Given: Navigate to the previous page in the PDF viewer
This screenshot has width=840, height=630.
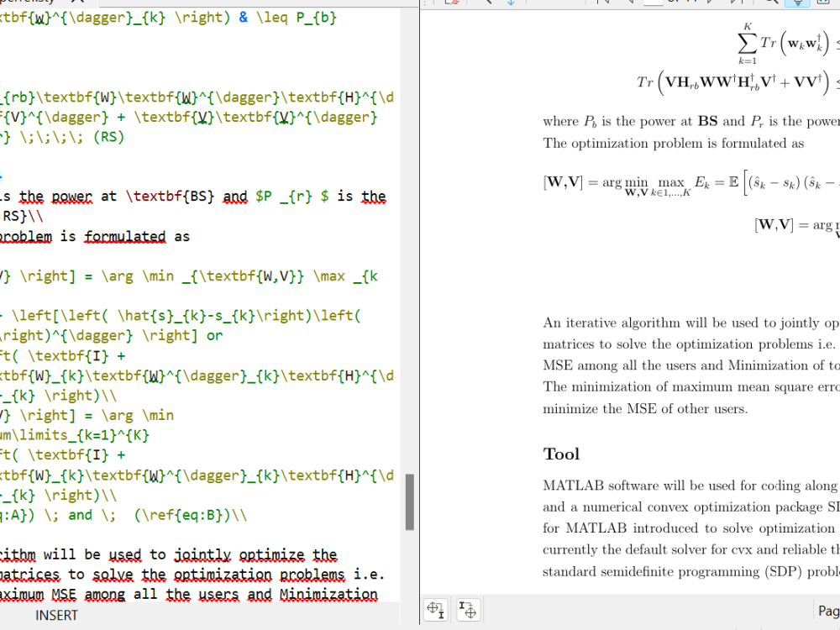Looking at the screenshot, I should coord(630,4).
